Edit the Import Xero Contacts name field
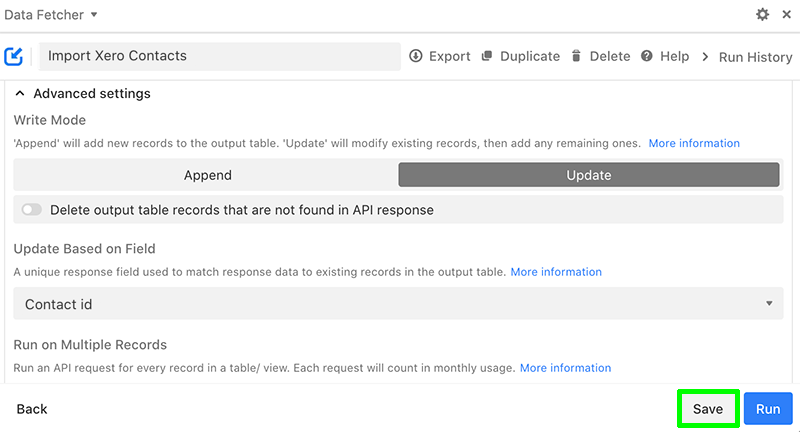The image size is (800, 432). [x=219, y=56]
